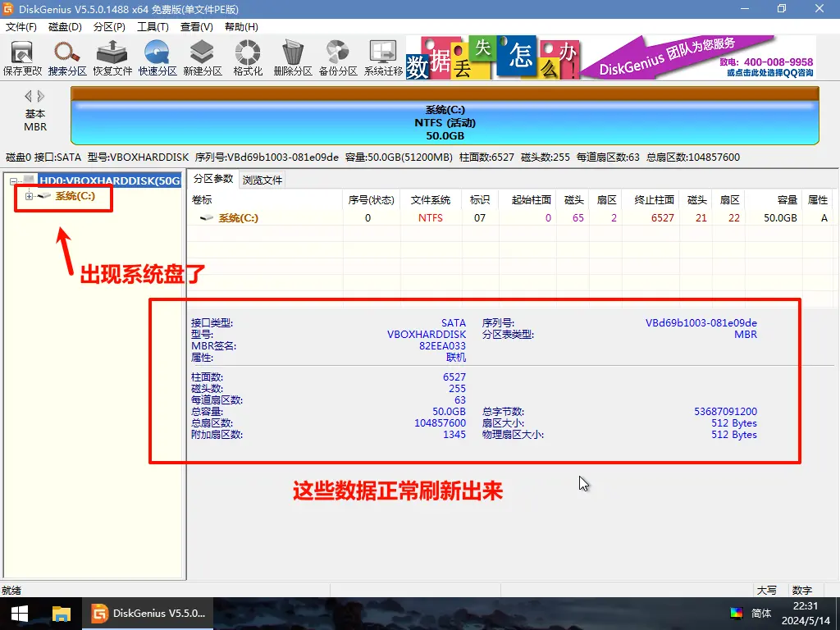
Task: Open the Windows Start menu
Action: (20, 614)
